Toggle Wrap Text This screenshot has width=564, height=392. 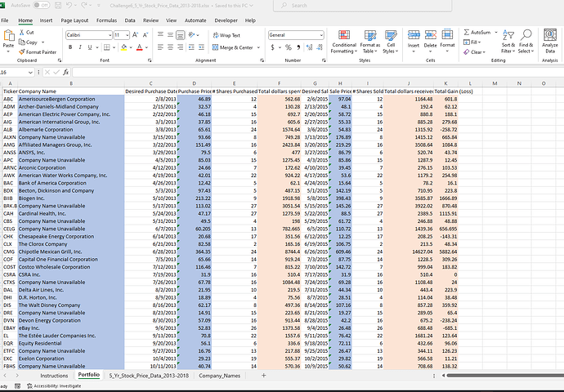point(226,35)
